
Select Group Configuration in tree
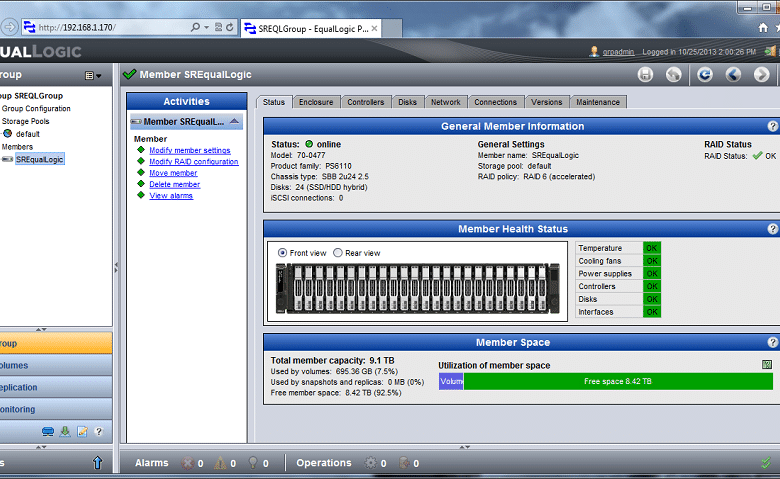point(36,108)
